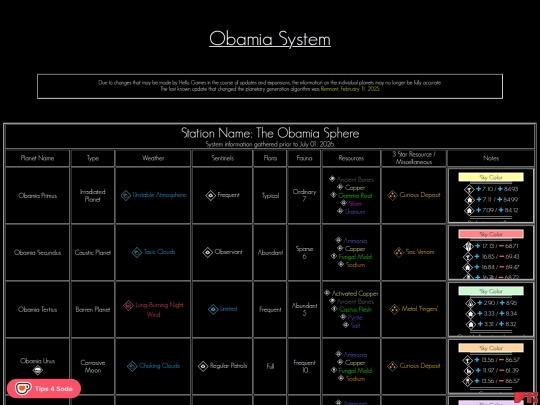Click the Fauna column header
The width and height of the screenshot is (540, 405).
(x=304, y=158)
